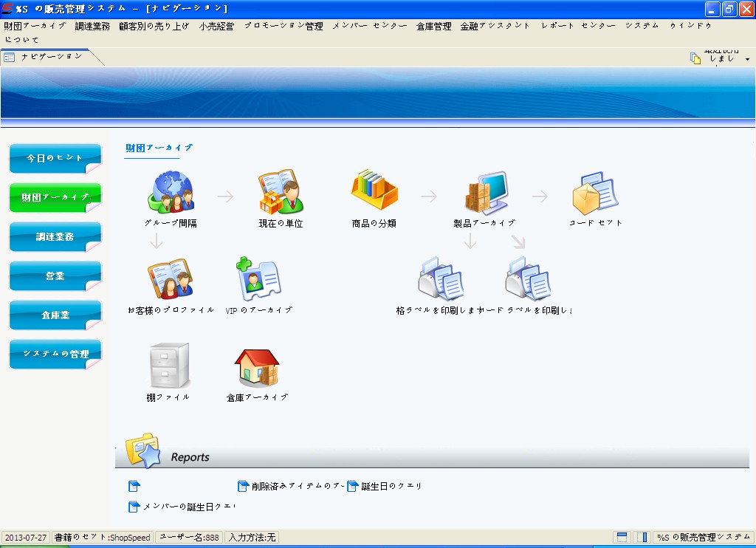This screenshot has width=756, height=548.
Task: Expand the recently used dropdown arrow
Action: tap(747, 59)
